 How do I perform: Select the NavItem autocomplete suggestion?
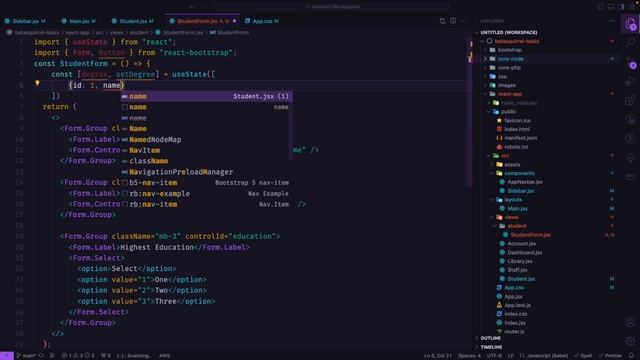click(206, 150)
